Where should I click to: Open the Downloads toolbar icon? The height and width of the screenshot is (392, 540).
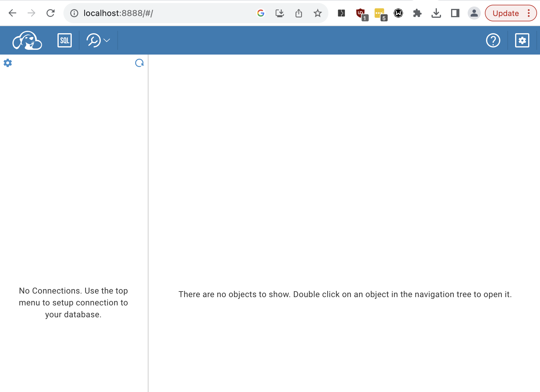[x=436, y=13]
